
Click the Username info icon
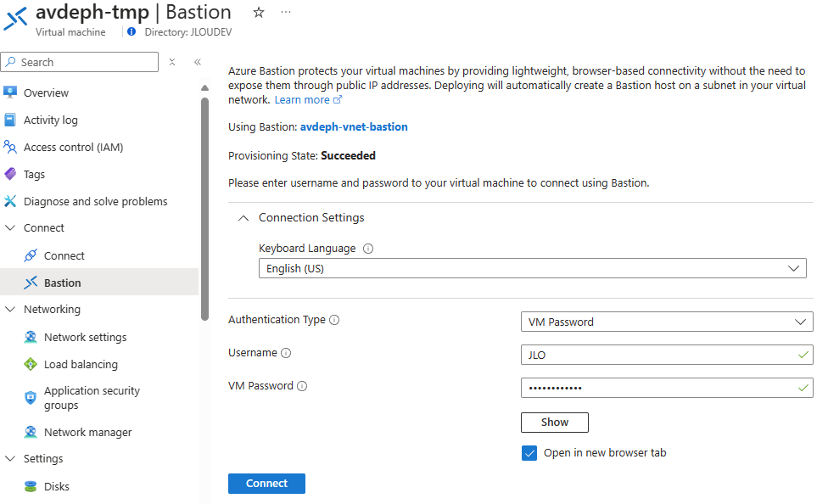[286, 353]
